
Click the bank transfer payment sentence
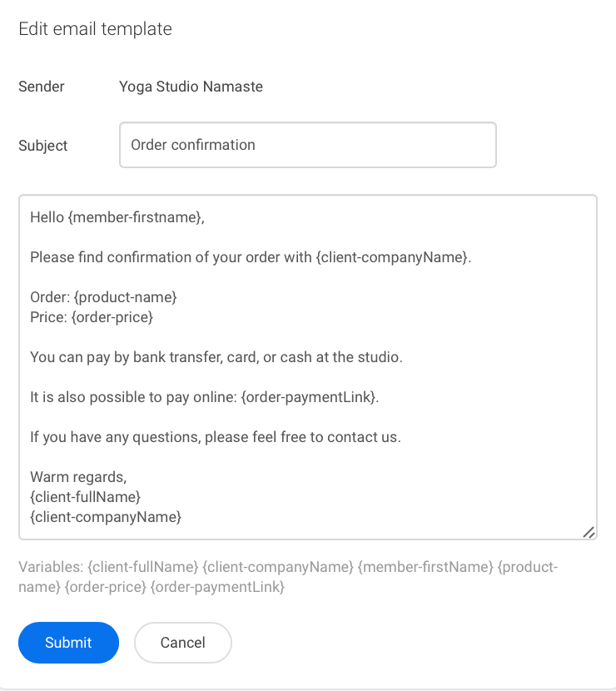(216, 357)
